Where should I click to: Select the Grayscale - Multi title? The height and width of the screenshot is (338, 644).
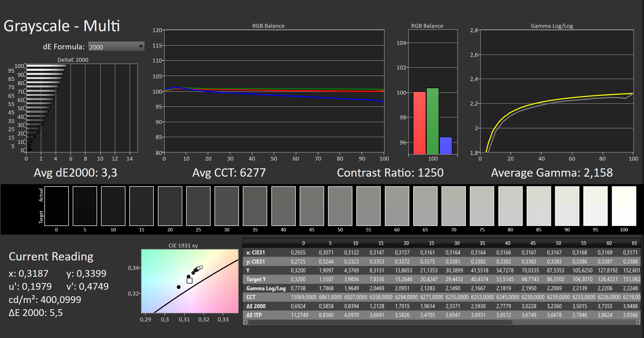pyautogui.click(x=62, y=25)
